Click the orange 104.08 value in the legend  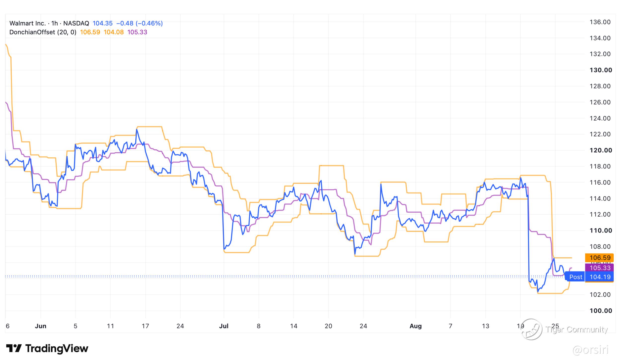tap(114, 32)
